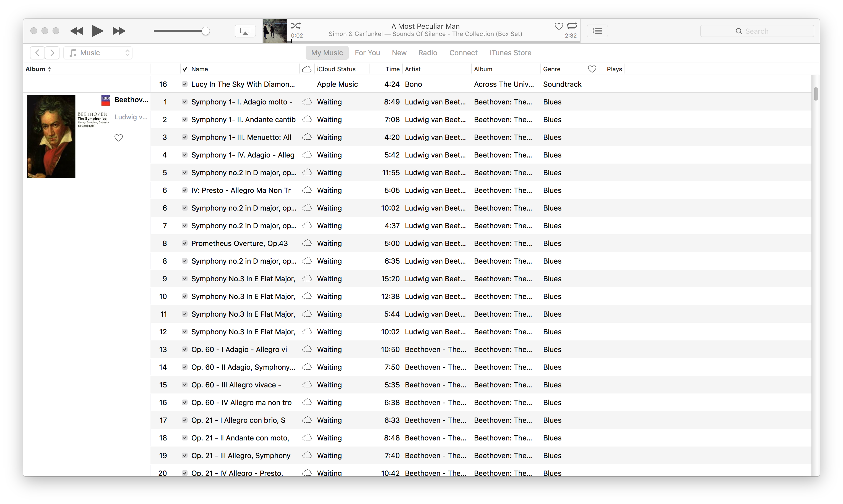Screen dimensions: 843x504
Task: Open the Radio tab
Action: [x=428, y=53]
